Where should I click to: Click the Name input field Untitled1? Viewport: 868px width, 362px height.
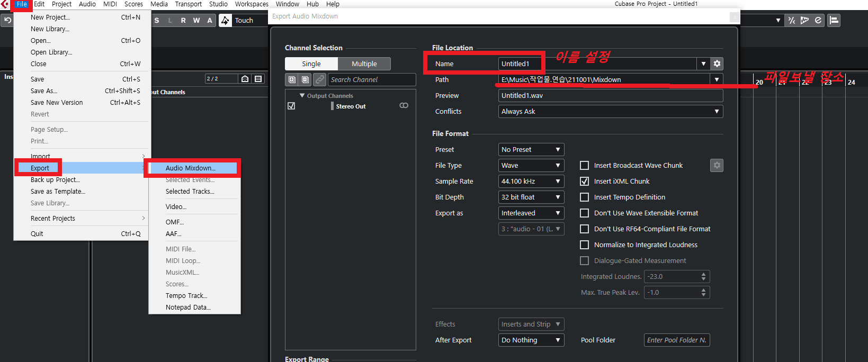(x=597, y=64)
